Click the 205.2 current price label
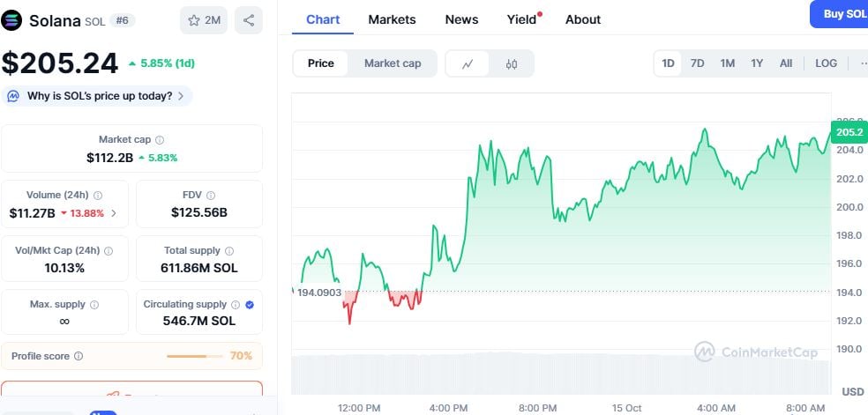Viewport: 868px width, 415px height. [849, 132]
